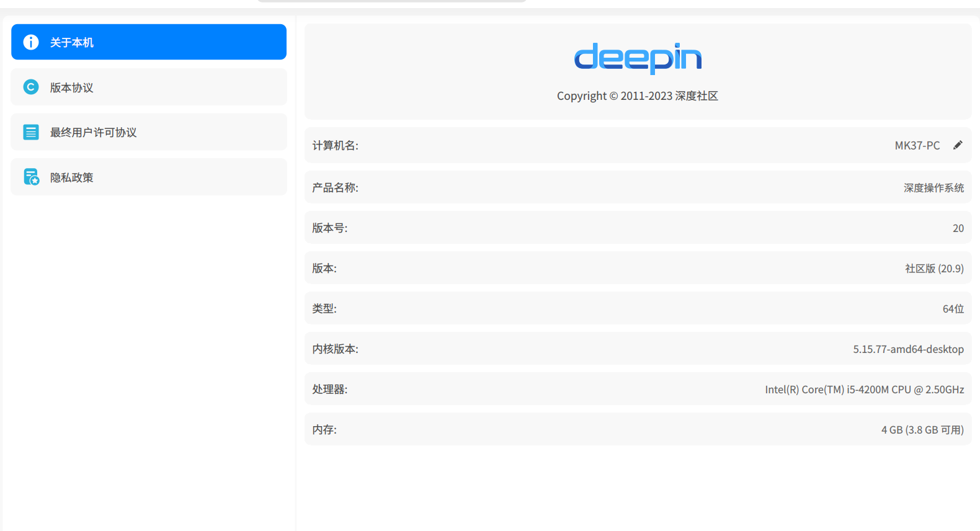The width and height of the screenshot is (980, 531).
Task: Click the 计算机名 label
Action: pyautogui.click(x=335, y=146)
